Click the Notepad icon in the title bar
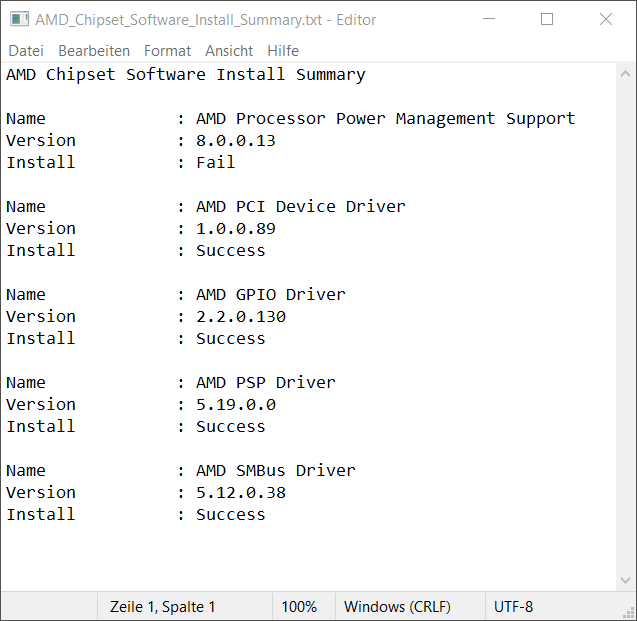 click(18, 19)
